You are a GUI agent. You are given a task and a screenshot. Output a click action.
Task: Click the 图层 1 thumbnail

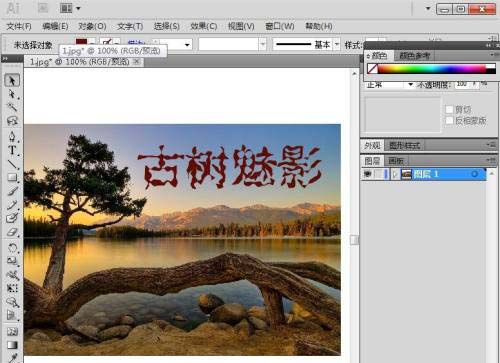(x=406, y=174)
